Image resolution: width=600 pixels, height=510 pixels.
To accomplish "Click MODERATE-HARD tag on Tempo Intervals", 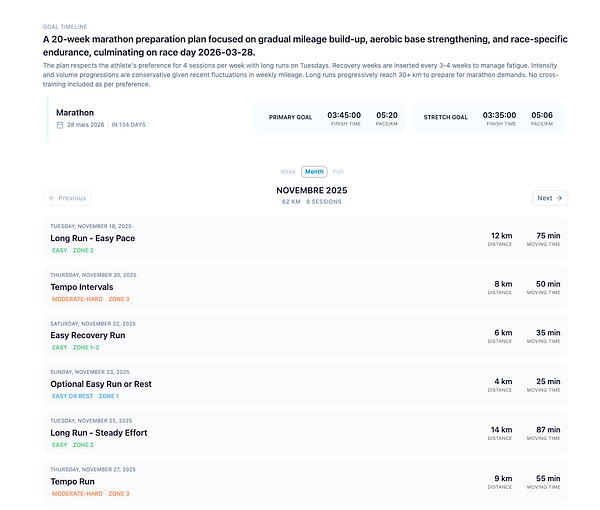I will 78,299.
